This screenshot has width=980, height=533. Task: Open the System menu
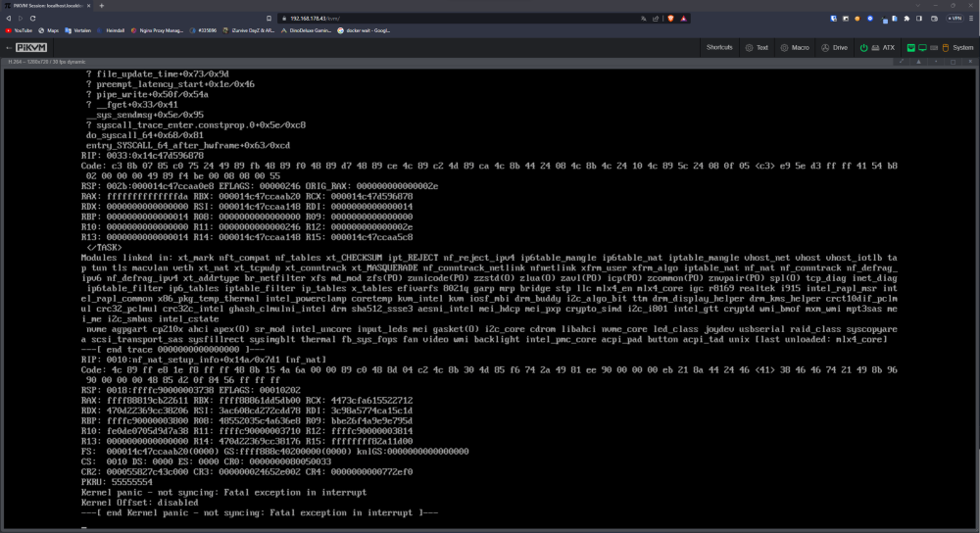tap(940, 47)
